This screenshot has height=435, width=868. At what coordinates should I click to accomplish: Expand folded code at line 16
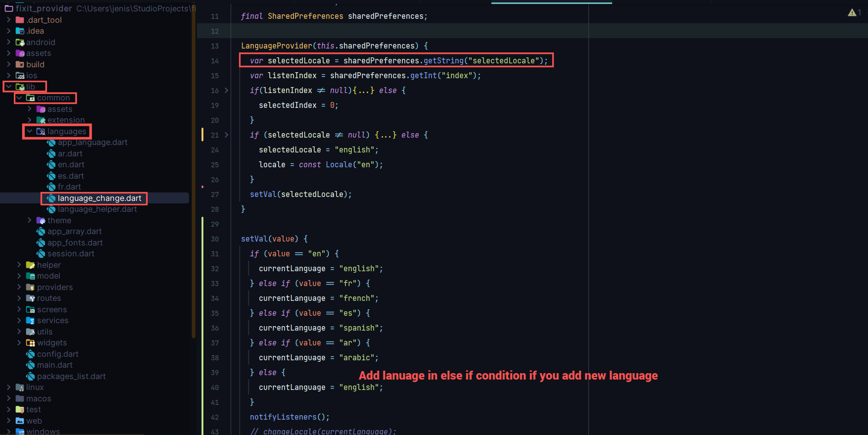227,91
